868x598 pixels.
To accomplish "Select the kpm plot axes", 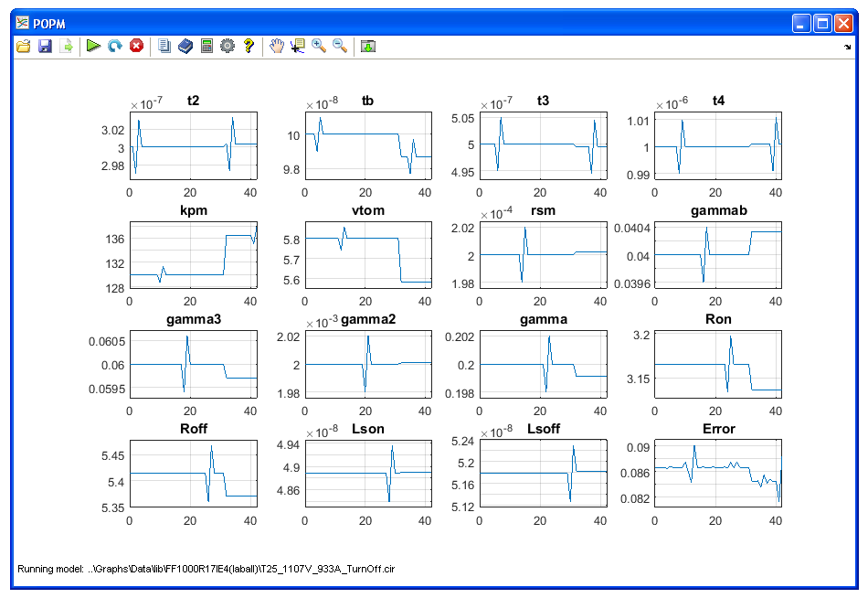I will click(x=193, y=255).
